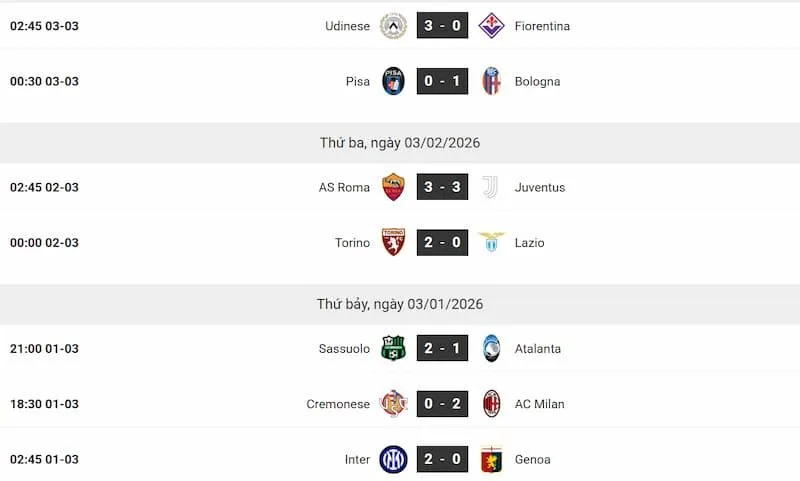Viewport: 800px width, 481px height.
Task: Open AS Roma 3 - 3 Juventus score
Action: click(442, 187)
